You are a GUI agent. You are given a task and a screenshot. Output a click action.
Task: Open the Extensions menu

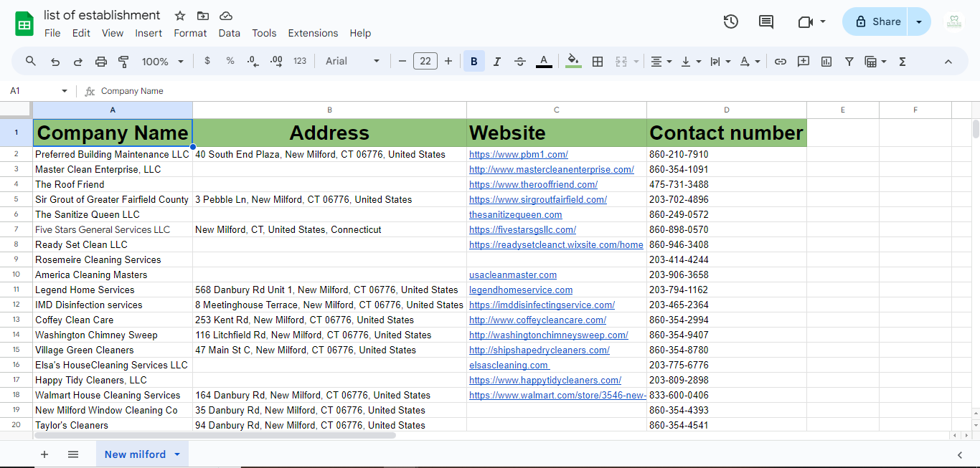pyautogui.click(x=313, y=33)
